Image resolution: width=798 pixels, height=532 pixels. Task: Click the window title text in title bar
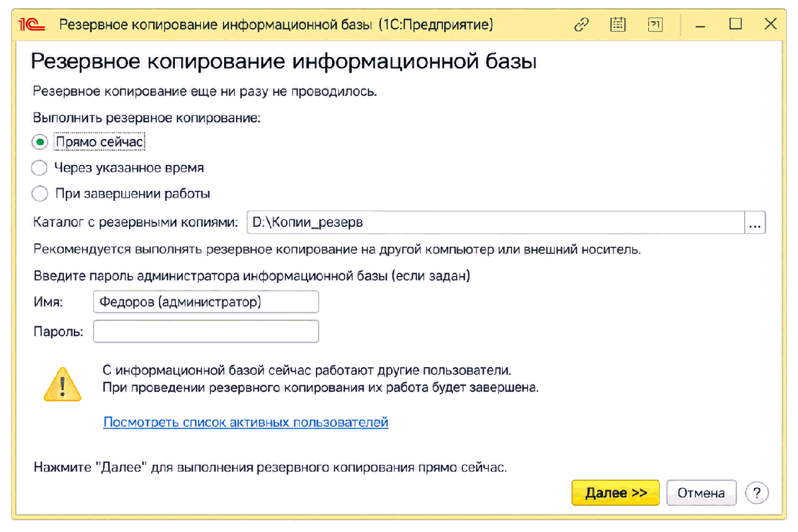(x=276, y=25)
